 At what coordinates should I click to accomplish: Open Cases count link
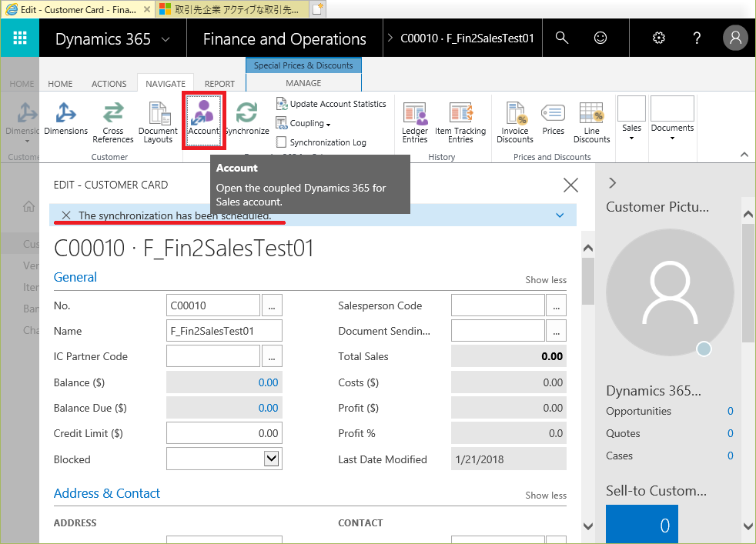731,456
